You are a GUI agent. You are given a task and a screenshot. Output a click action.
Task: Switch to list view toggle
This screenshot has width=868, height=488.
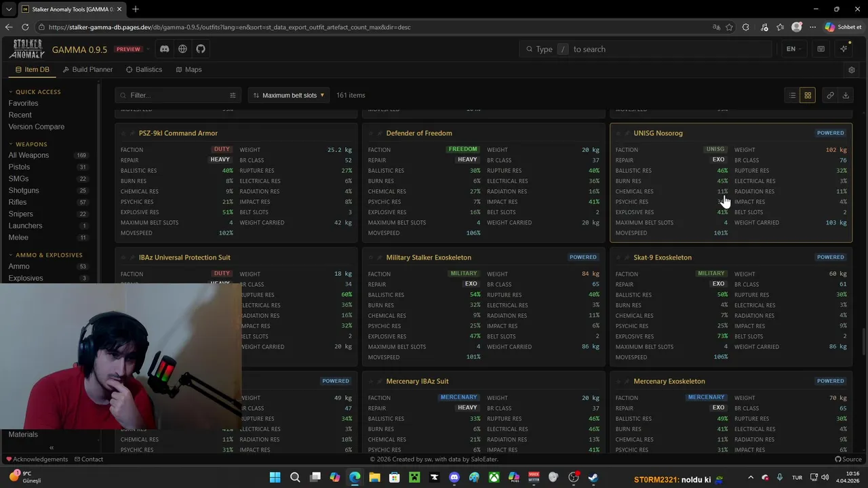pos(792,96)
